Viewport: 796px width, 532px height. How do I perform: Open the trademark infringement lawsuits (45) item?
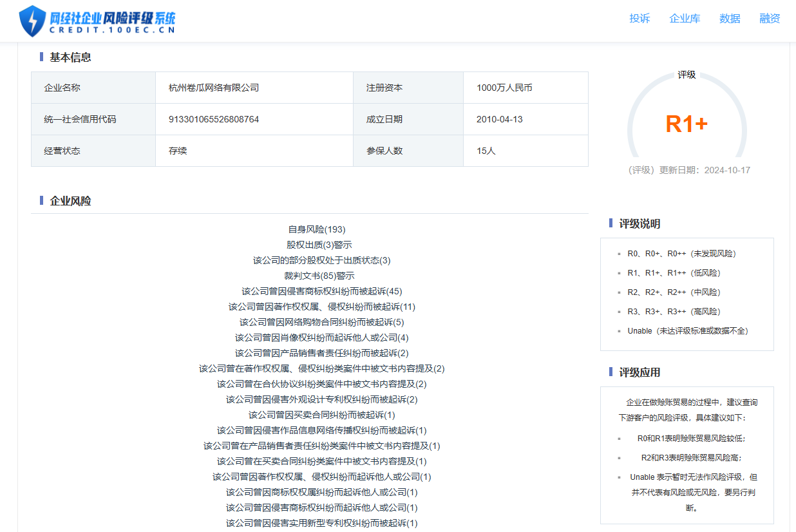321,291
